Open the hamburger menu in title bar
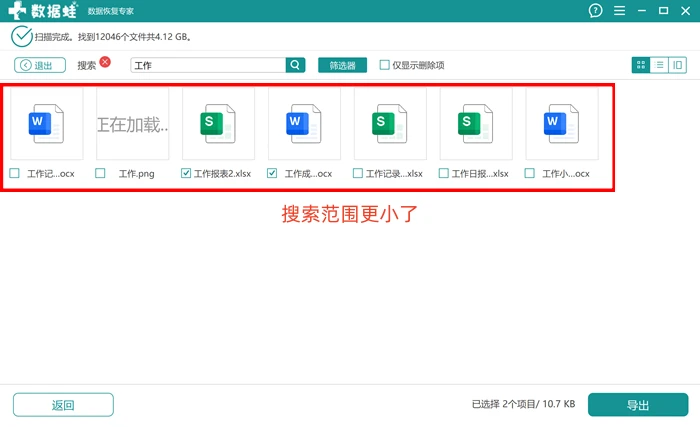700x427 pixels. click(619, 11)
